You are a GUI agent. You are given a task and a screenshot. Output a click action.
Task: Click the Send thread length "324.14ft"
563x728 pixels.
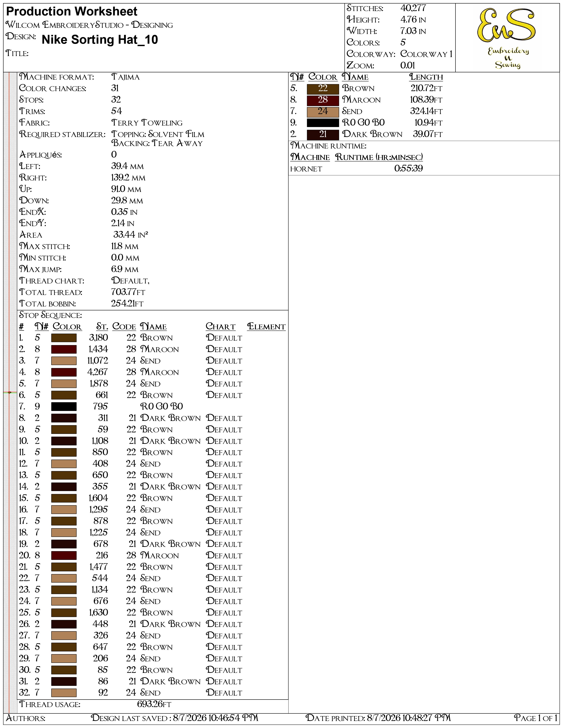(426, 111)
